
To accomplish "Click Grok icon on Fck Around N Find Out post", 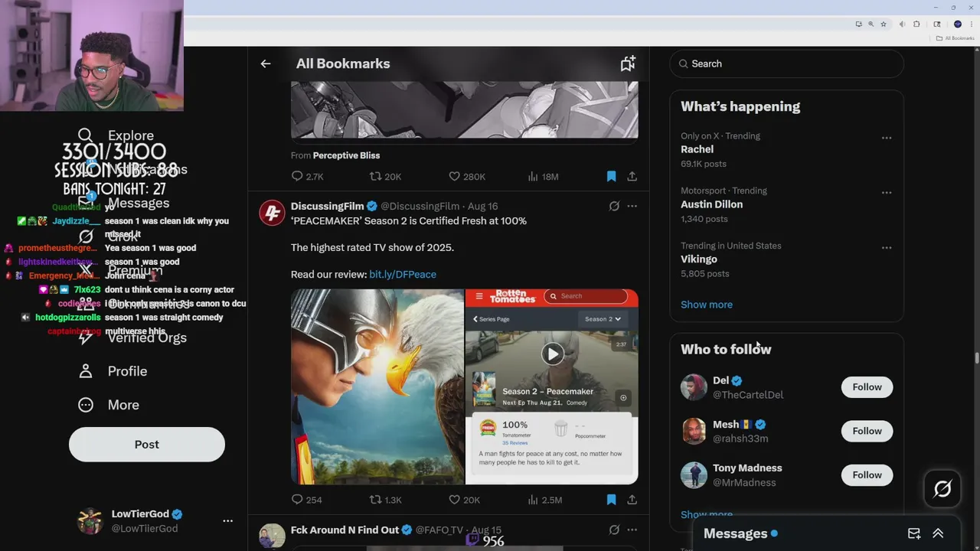I will [614, 530].
